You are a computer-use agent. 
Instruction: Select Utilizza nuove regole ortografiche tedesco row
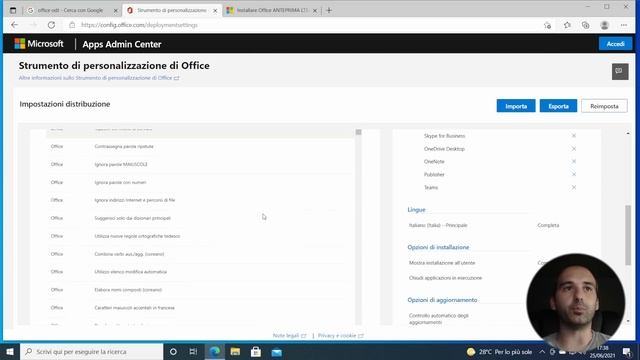pyautogui.click(x=200, y=236)
